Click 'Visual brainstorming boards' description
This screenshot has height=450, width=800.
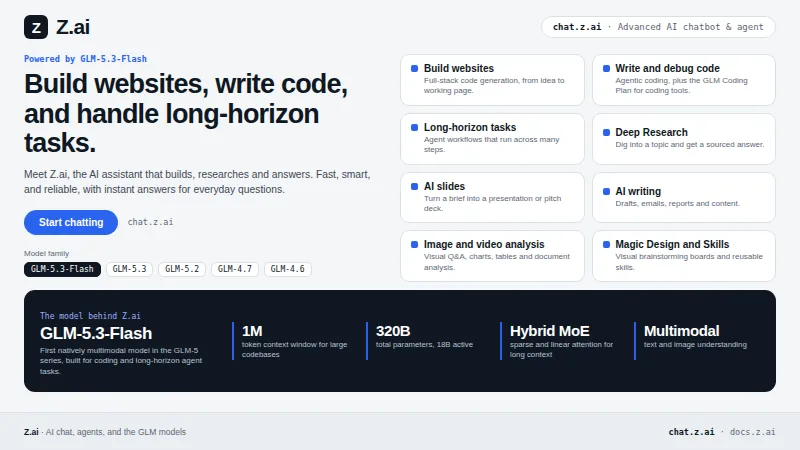689,262
